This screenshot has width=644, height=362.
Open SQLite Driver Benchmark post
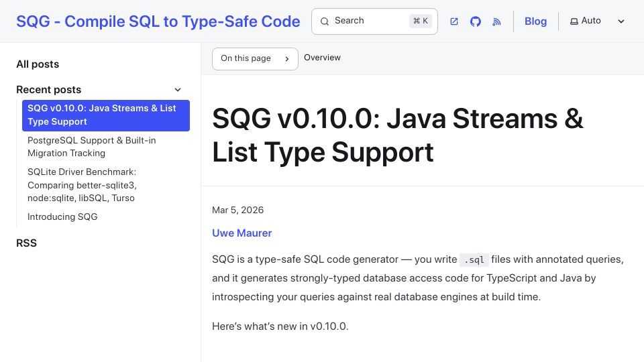pos(106,185)
